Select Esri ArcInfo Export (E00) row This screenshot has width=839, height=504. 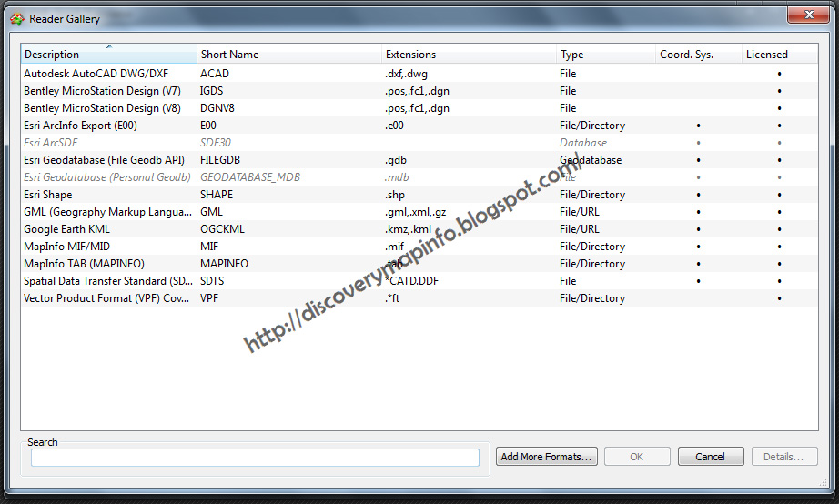pos(419,126)
